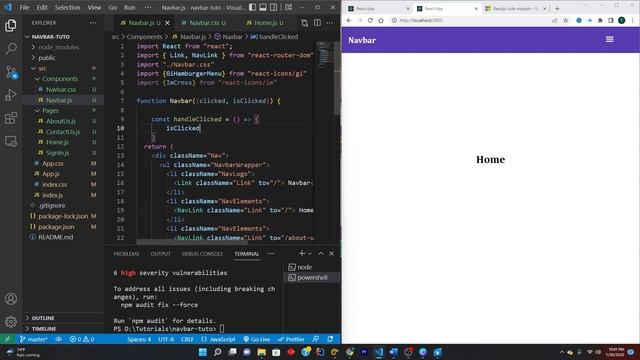The width and height of the screenshot is (640, 360).
Task: Bookmark this page with star icon
Action: (565, 20)
